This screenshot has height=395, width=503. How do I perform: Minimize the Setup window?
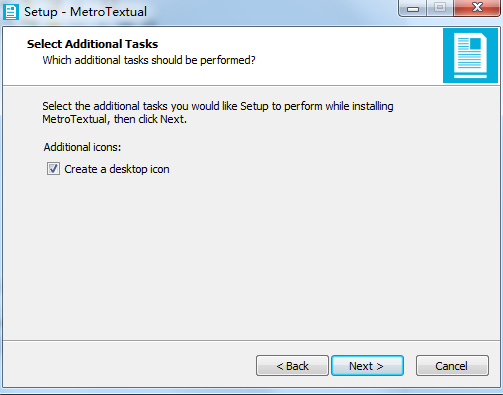point(413,8)
